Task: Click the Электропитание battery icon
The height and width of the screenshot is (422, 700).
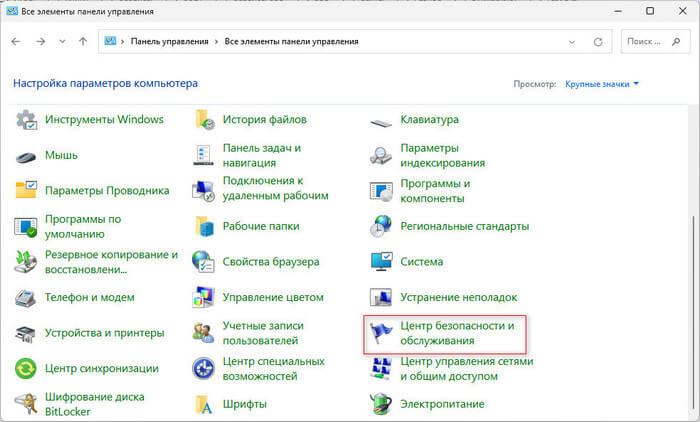Action: pyautogui.click(x=382, y=404)
